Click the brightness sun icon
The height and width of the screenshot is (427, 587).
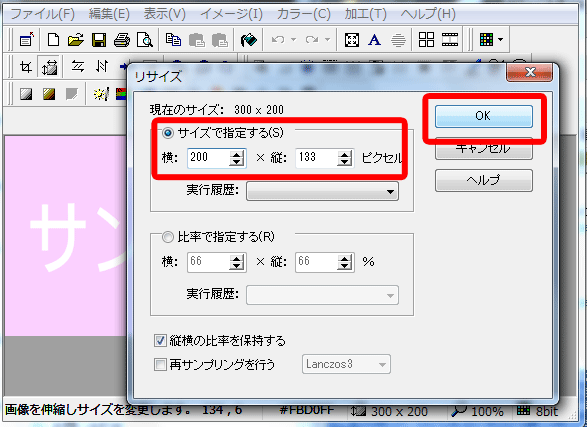pos(101,94)
